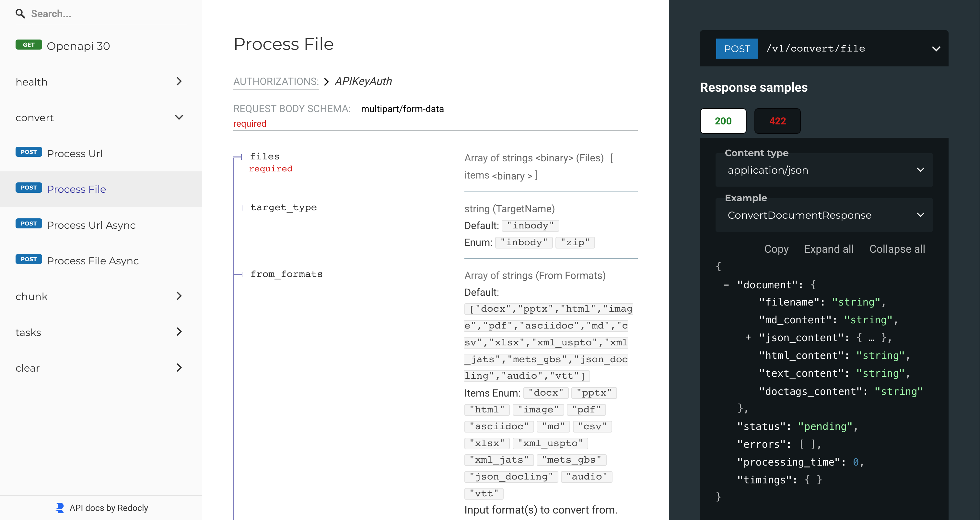Open the APIKeyAuth authorization link
This screenshot has height=520, width=980.
pyautogui.click(x=363, y=81)
